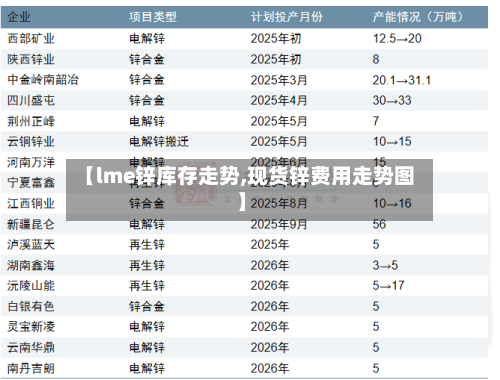Click capacity value 5 for 南丹吉朗
Image resolution: width=500 pixels, height=380 pixels.
tap(376, 368)
